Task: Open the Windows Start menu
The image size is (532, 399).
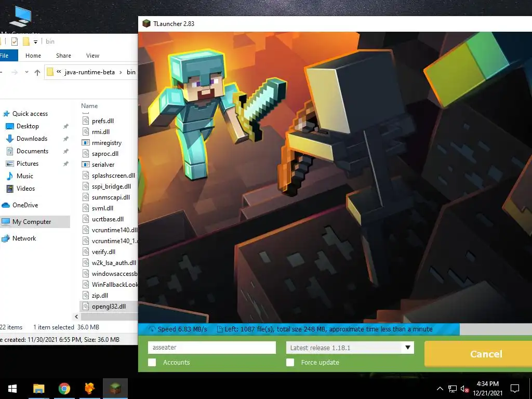Action: click(x=12, y=389)
